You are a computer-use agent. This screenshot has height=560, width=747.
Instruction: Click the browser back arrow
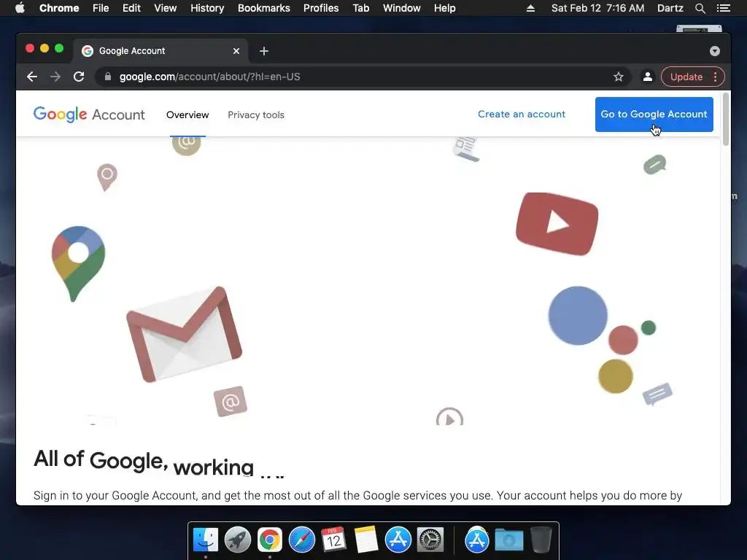[32, 77]
